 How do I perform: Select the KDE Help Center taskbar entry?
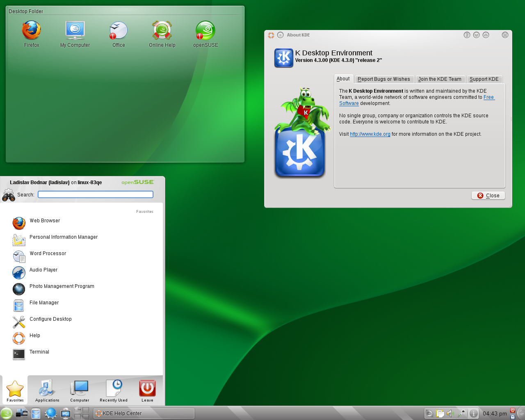pyautogui.click(x=144, y=413)
